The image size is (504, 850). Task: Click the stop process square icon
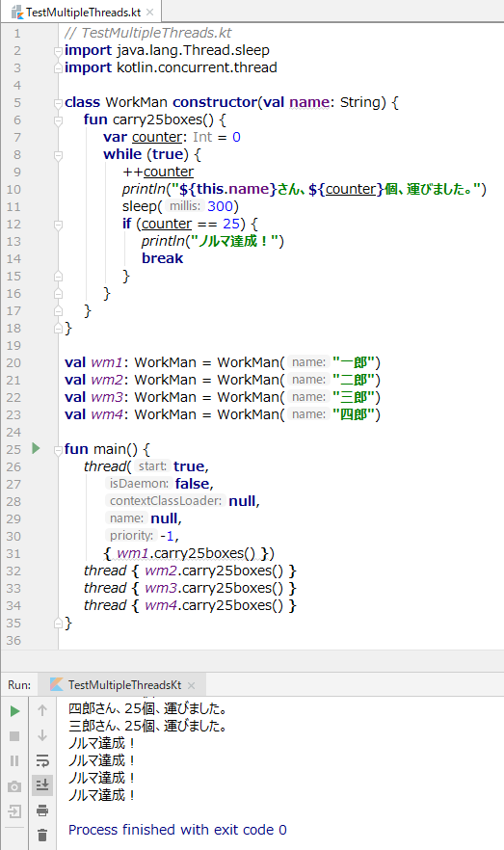(14, 735)
